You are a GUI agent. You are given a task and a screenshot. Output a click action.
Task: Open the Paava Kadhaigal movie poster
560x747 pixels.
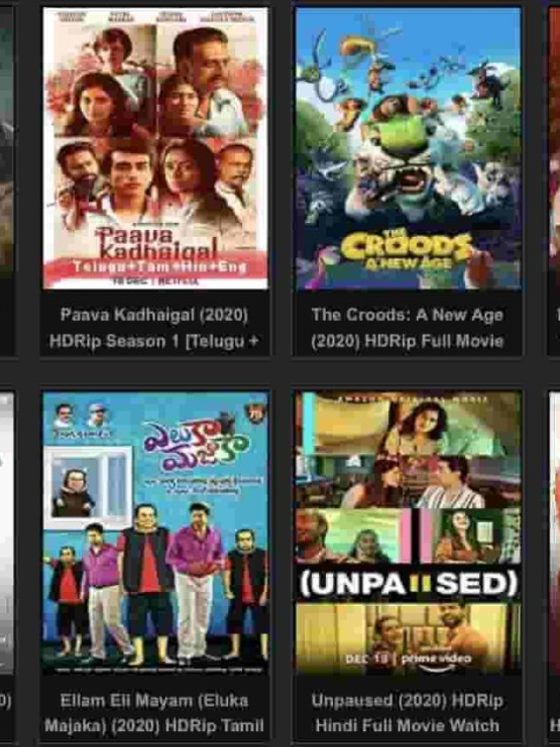pos(155,148)
